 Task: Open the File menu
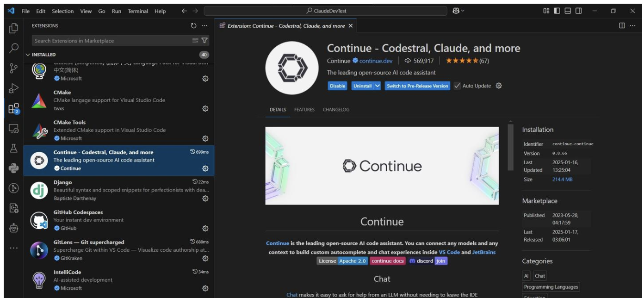[x=26, y=11]
